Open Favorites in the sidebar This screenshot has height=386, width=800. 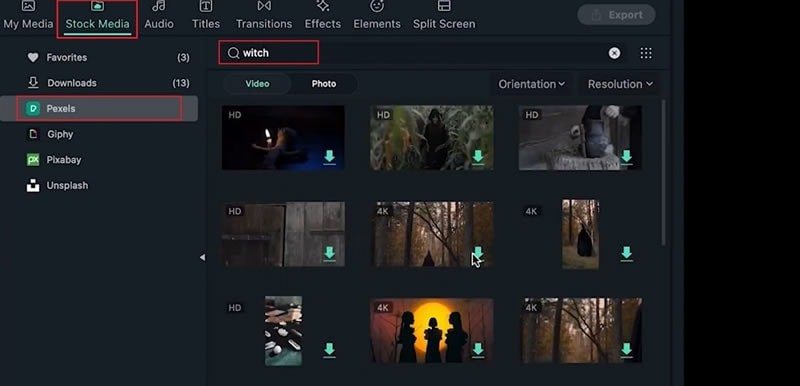[x=99, y=58]
